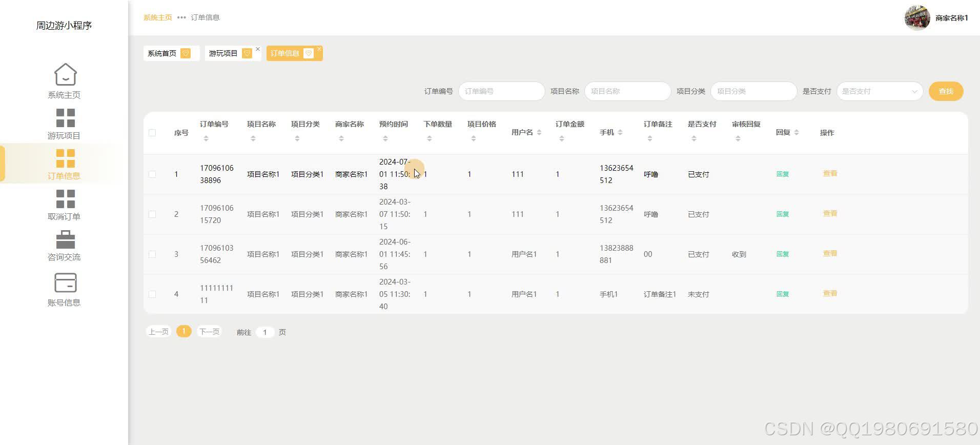Click 查看 for order 1709610356462

tap(830, 253)
